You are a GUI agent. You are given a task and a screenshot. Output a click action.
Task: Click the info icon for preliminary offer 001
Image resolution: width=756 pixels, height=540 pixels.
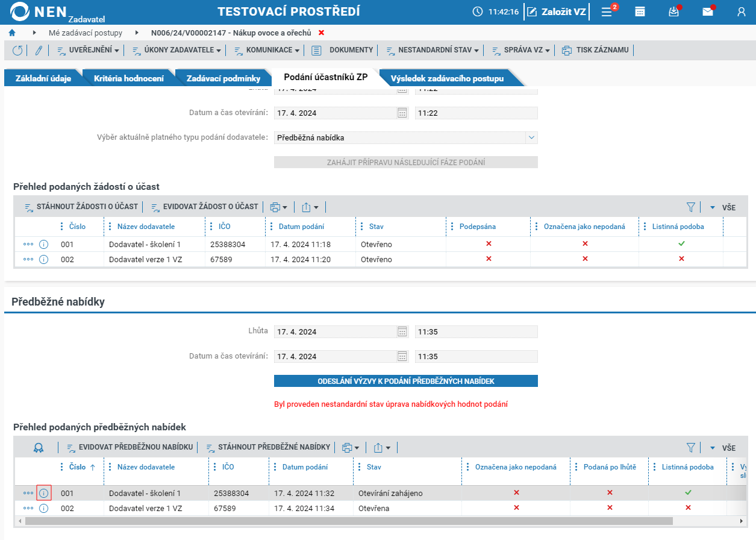[x=43, y=493]
